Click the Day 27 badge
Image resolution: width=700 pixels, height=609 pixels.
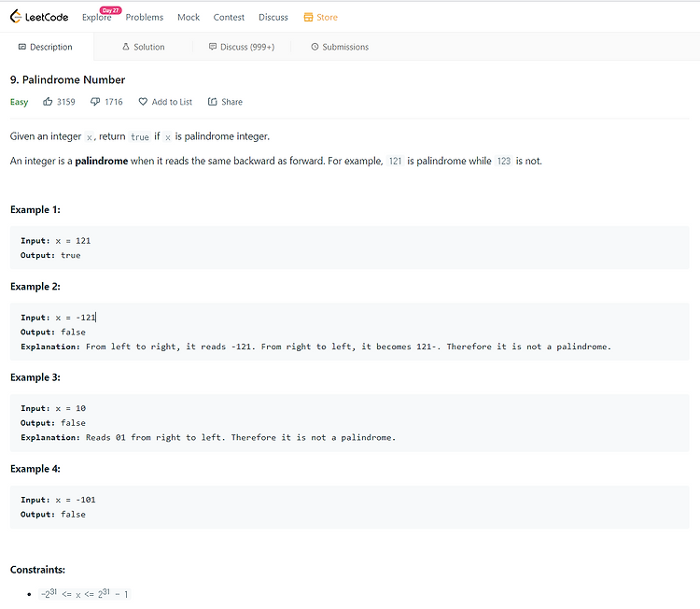point(110,10)
